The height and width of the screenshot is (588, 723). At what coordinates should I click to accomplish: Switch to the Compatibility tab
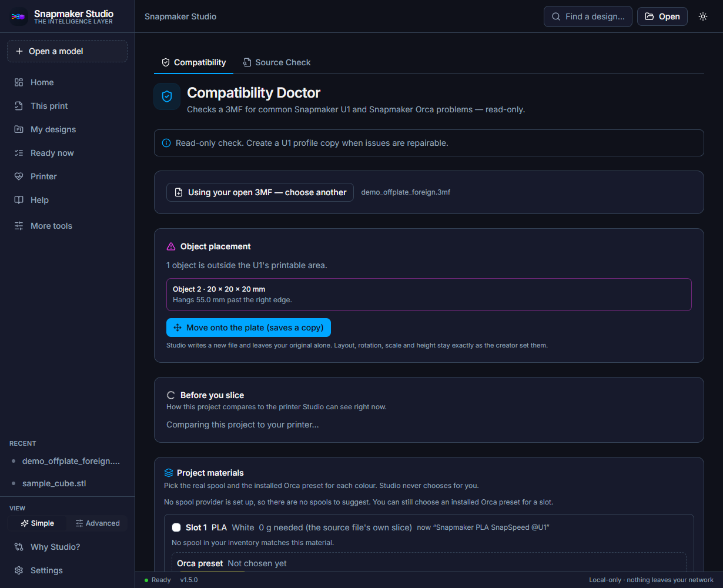coord(194,62)
